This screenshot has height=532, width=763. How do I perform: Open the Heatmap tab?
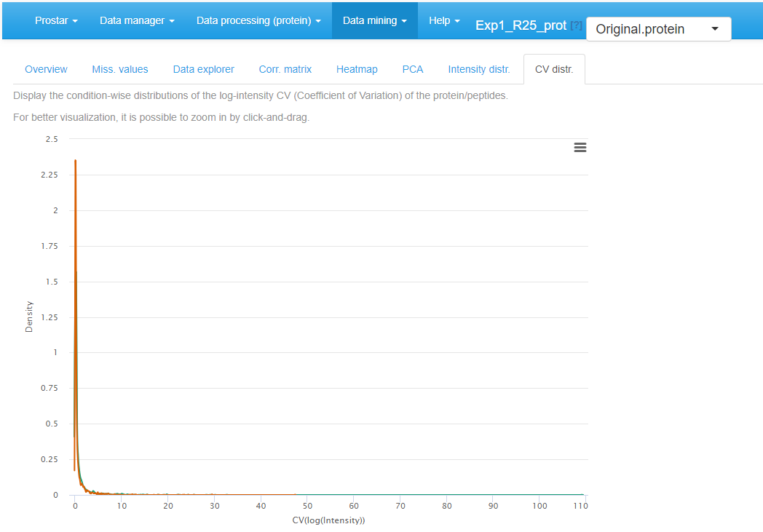click(x=357, y=68)
